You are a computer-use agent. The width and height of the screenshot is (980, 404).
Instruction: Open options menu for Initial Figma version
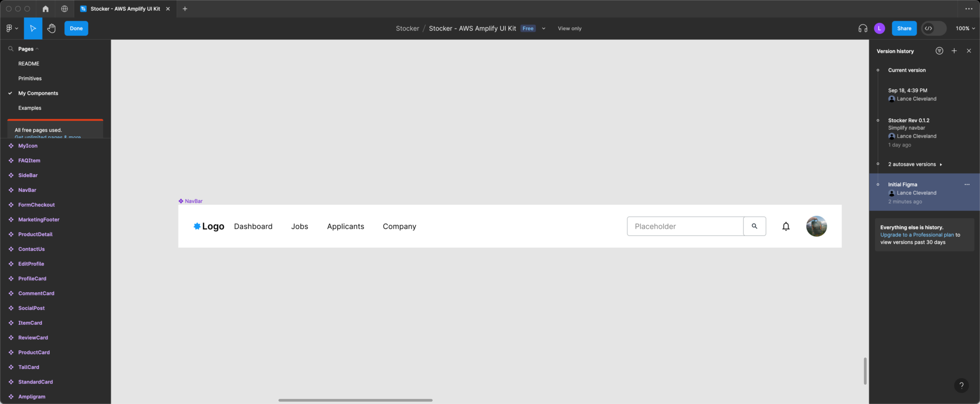coord(967,184)
